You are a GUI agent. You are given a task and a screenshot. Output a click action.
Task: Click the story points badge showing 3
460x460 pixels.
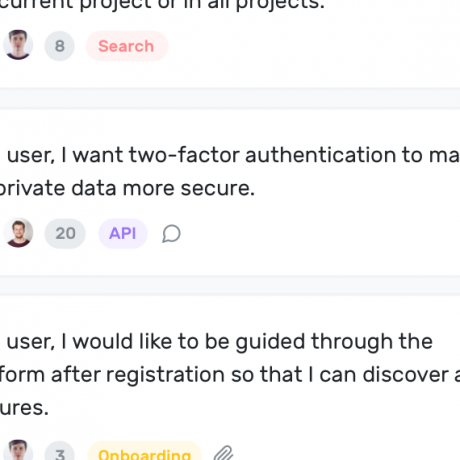59,451
